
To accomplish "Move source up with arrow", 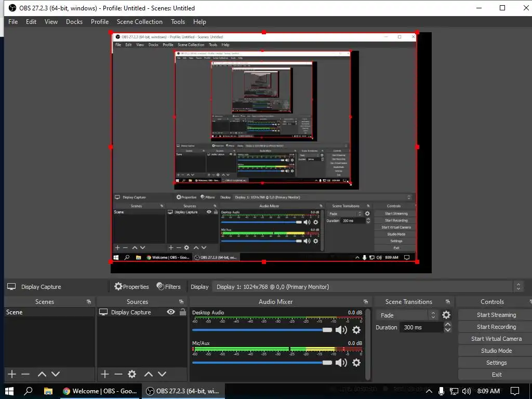I will pyautogui.click(x=149, y=374).
